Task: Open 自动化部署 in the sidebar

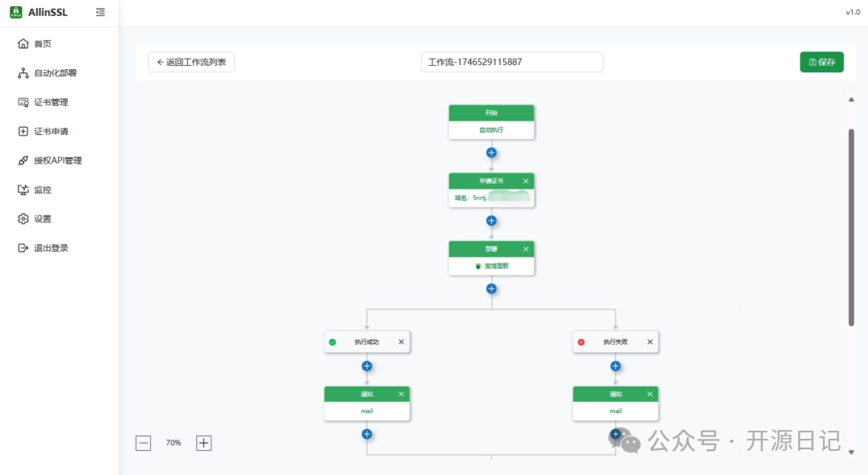Action: coord(55,73)
